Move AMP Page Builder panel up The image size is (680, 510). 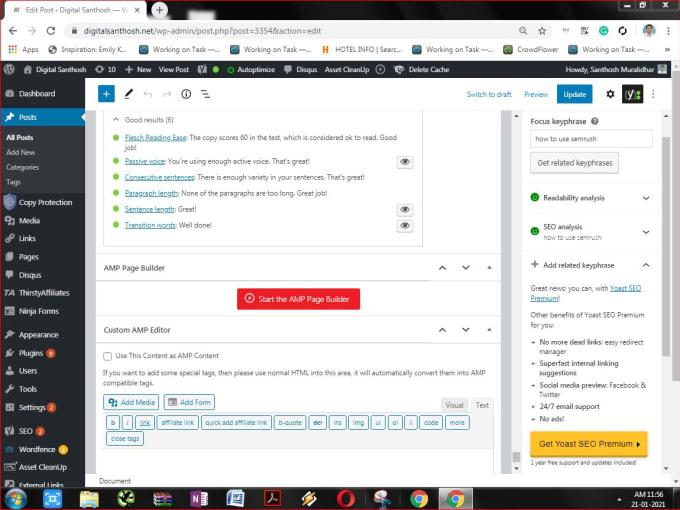(442, 268)
